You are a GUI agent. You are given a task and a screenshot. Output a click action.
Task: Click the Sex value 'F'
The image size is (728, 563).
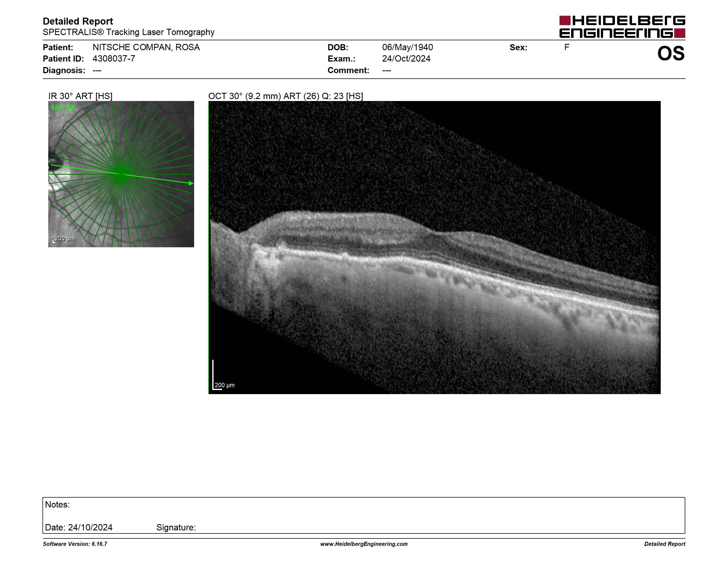tap(567, 47)
